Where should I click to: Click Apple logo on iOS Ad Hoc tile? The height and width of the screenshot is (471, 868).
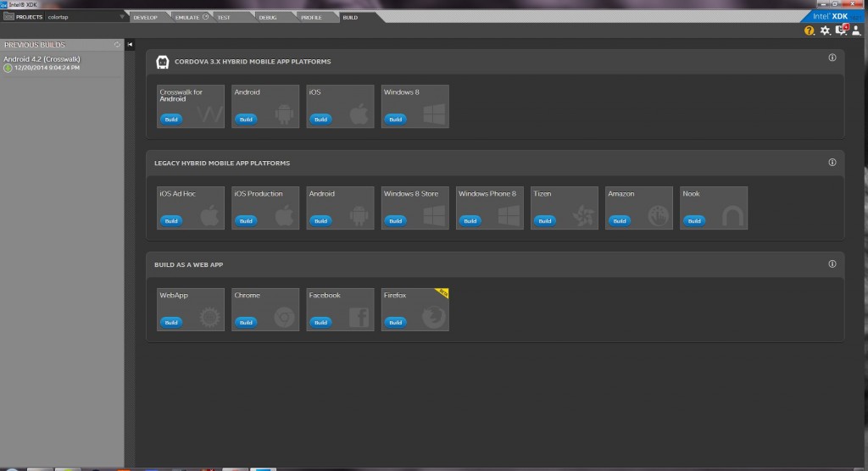(x=210, y=215)
